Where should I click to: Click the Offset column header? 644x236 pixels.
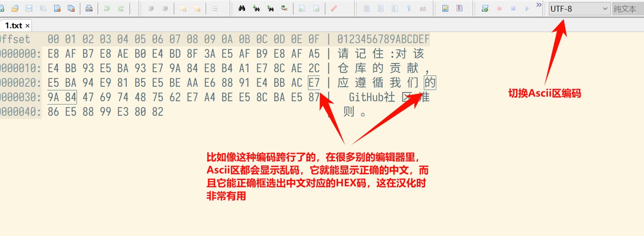(15, 39)
